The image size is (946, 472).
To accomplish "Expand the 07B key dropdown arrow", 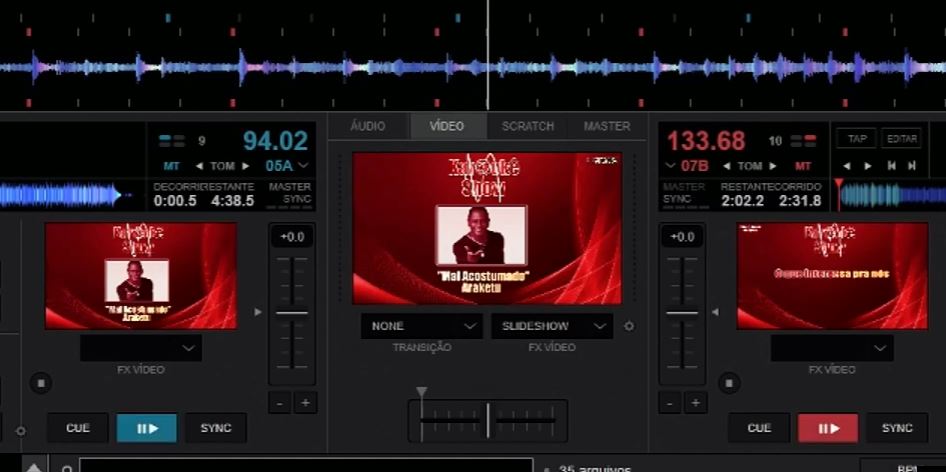I will [670, 166].
